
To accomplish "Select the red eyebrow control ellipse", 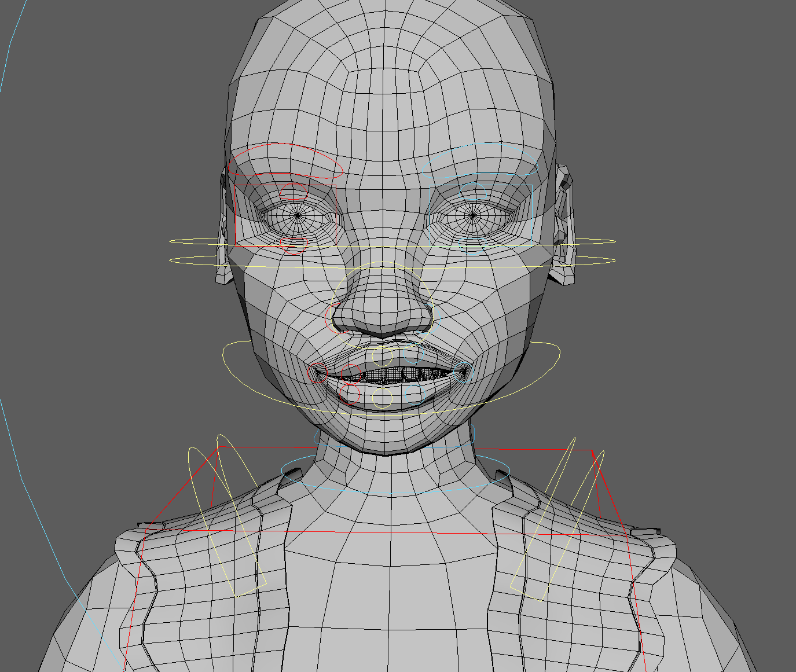I will point(285,160).
